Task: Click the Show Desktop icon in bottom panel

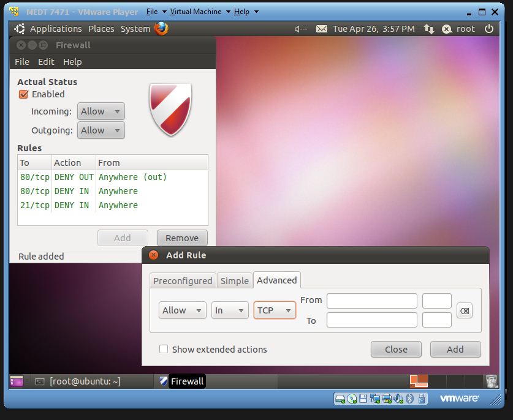Action: click(17, 381)
